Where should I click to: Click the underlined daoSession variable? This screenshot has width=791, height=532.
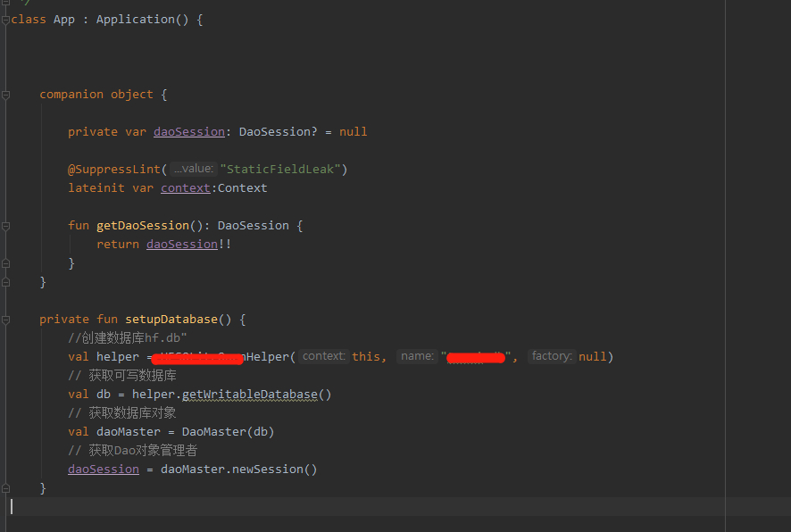[x=188, y=131]
